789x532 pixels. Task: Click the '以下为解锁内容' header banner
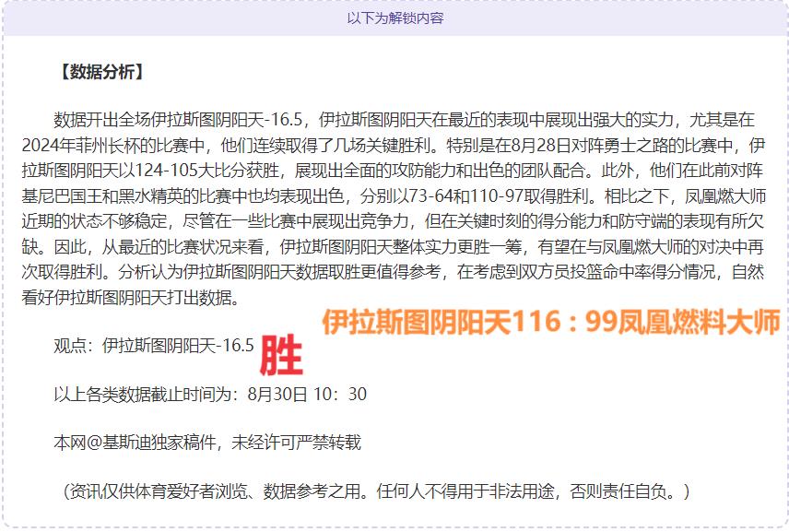click(394, 18)
